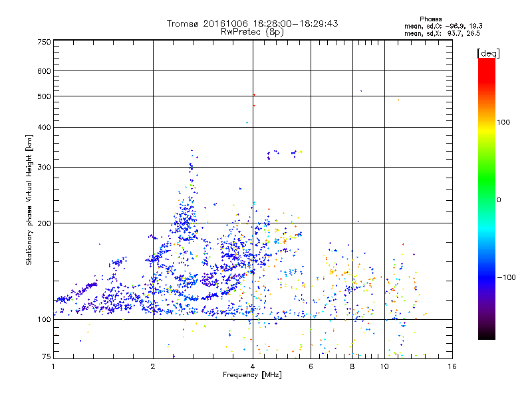Click the y-axis label '300'
This screenshot has width=532, height=399.
44,168
